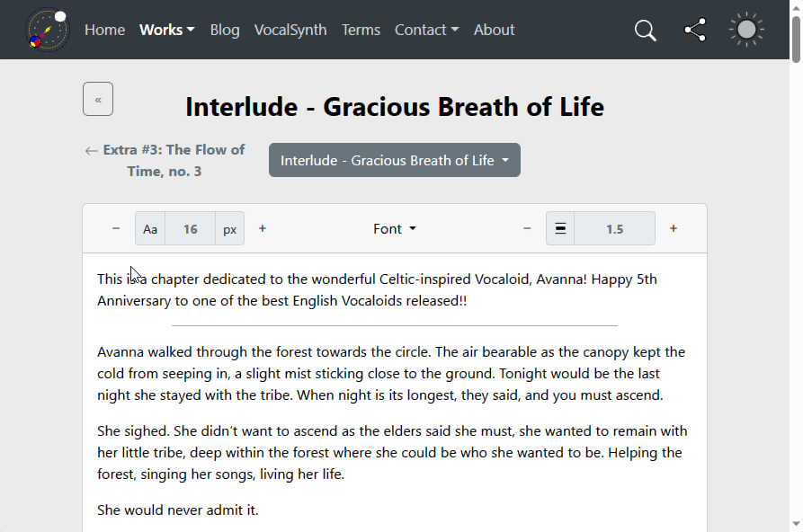The width and height of the screenshot is (803, 532).
Task: Click the Aa font size icon
Action: 150,229
